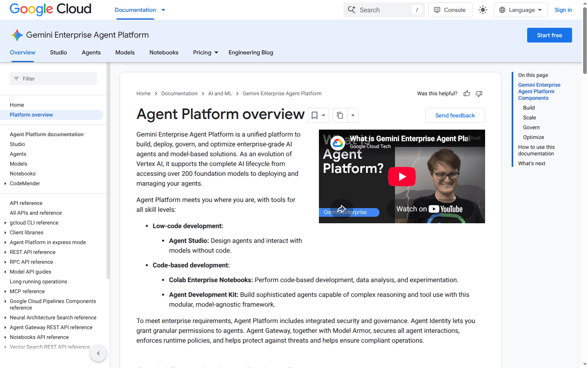Click the Google Cloud logo

click(x=50, y=9)
